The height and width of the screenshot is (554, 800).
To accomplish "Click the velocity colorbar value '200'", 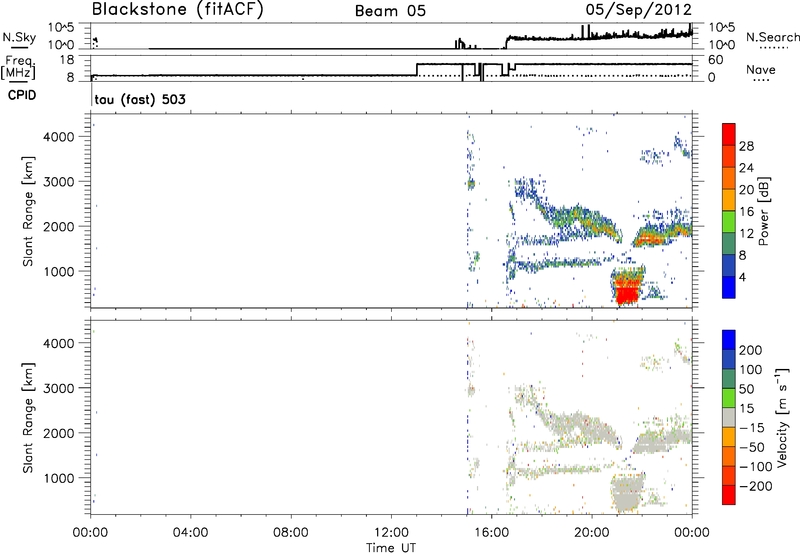I will click(751, 350).
